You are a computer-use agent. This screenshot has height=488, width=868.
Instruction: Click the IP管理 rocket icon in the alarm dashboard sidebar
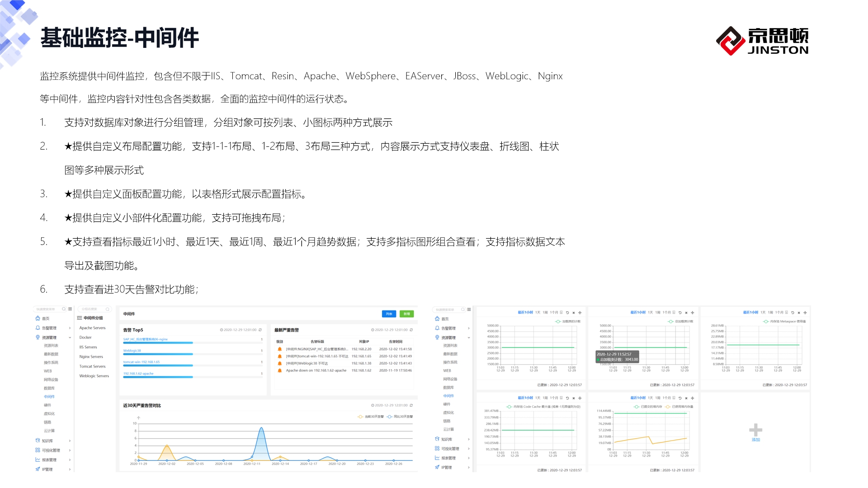[38, 469]
